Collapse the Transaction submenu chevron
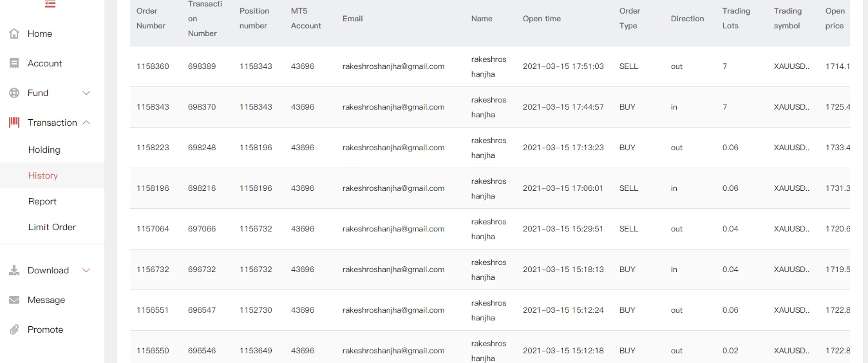This screenshot has height=363, width=868. point(86,123)
